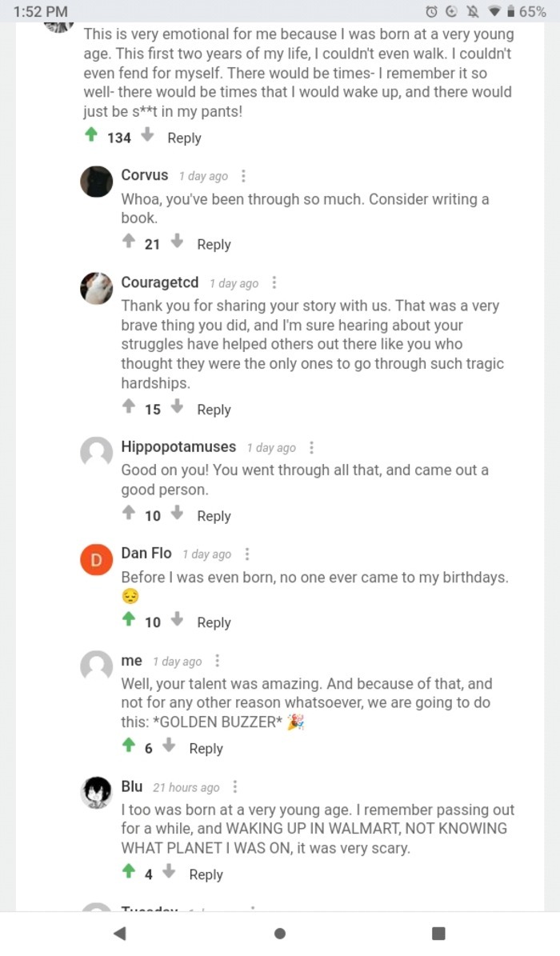Viewport: 560px width, 956px height.
Task: Open options menu for Dan Flo's comment
Action: (246, 553)
